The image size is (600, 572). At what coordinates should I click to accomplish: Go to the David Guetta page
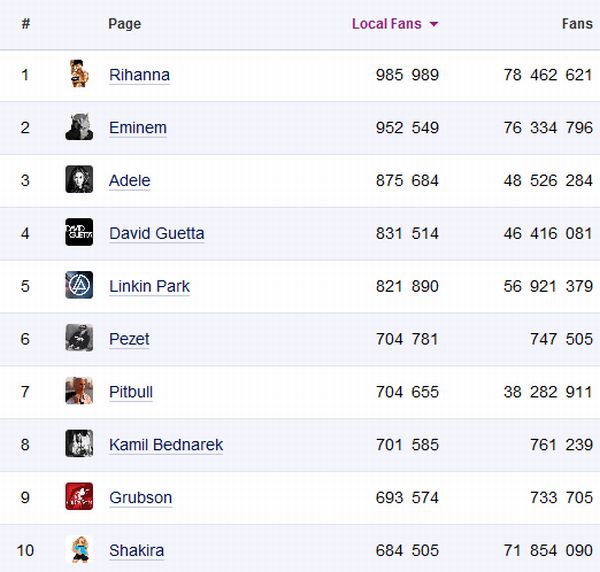156,234
